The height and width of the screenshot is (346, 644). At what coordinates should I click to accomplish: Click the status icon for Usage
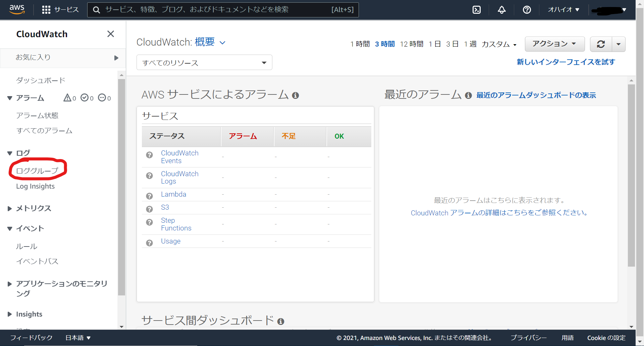pyautogui.click(x=150, y=243)
